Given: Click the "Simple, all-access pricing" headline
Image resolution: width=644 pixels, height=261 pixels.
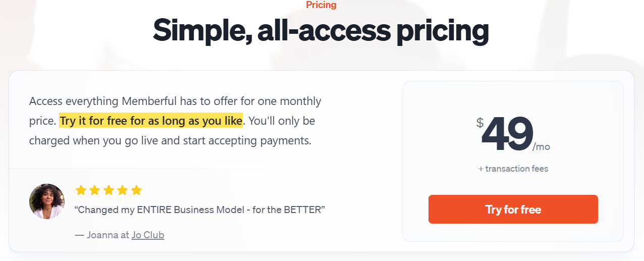Looking at the screenshot, I should [x=321, y=30].
